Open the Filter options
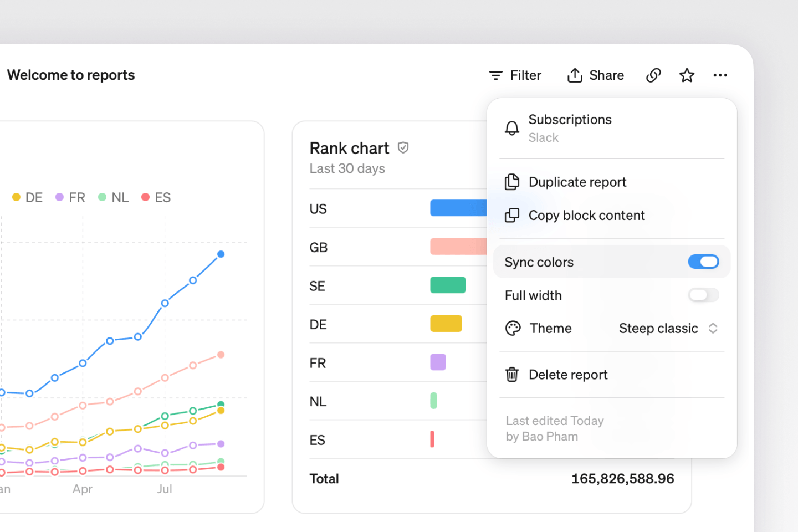Image resolution: width=798 pixels, height=532 pixels. point(515,75)
